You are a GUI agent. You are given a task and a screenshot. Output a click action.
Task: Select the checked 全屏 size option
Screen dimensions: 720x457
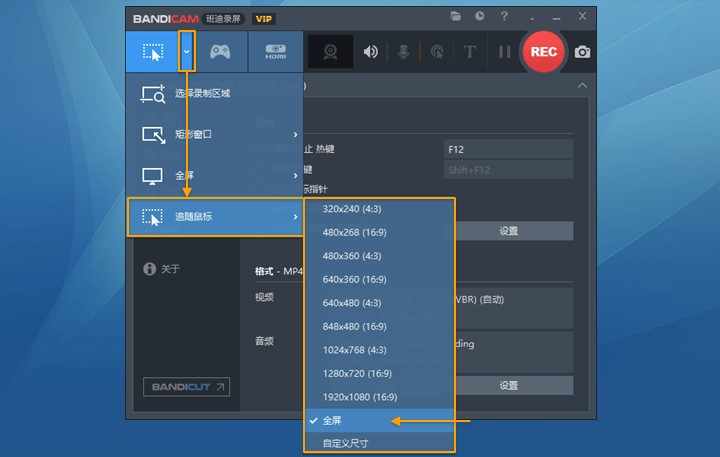379,420
